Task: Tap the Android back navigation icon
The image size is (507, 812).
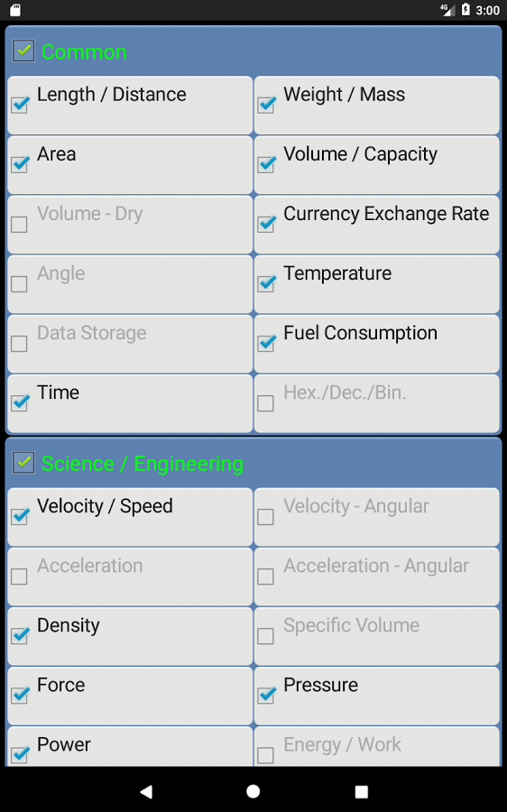Action: (x=146, y=790)
